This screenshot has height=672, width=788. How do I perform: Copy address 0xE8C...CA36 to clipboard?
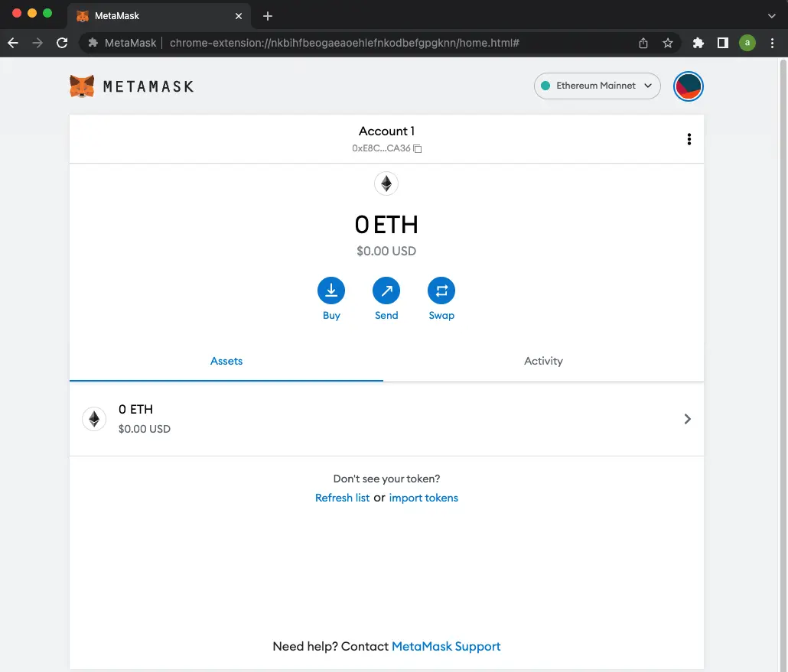tap(417, 148)
